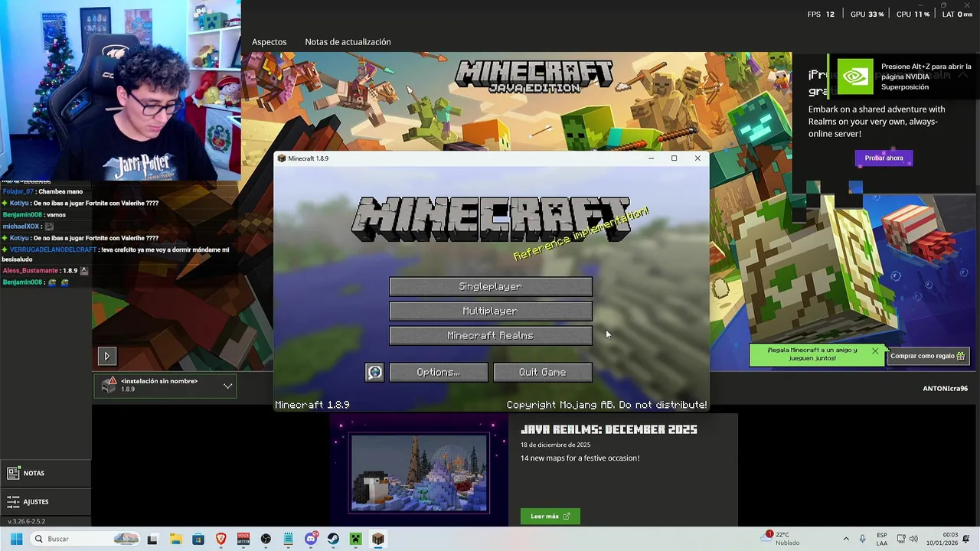Click Minecraft 1.8.9 crafting-table taskbar icon
The width and height of the screenshot is (980, 551).
[378, 539]
